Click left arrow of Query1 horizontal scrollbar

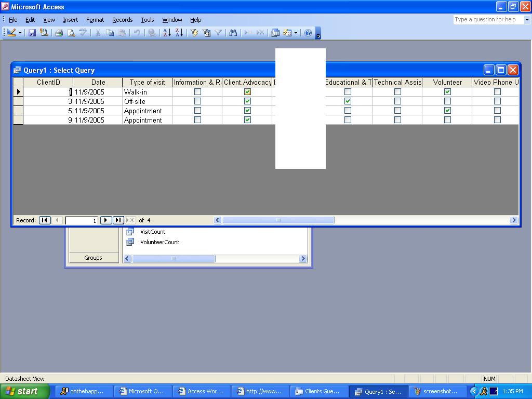218,220
